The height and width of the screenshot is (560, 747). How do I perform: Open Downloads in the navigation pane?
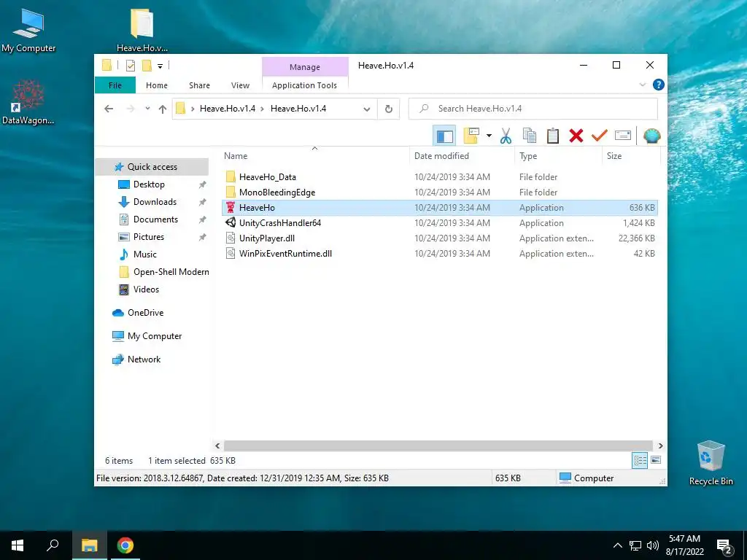point(155,202)
